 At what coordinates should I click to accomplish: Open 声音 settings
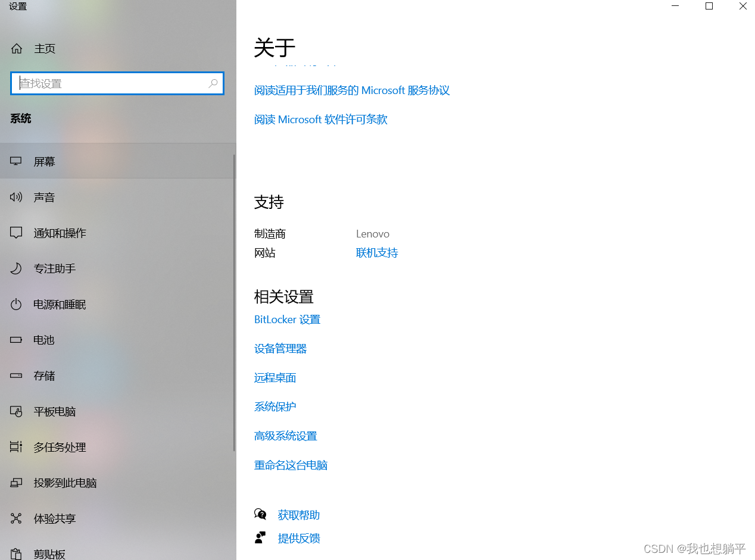pos(117,197)
